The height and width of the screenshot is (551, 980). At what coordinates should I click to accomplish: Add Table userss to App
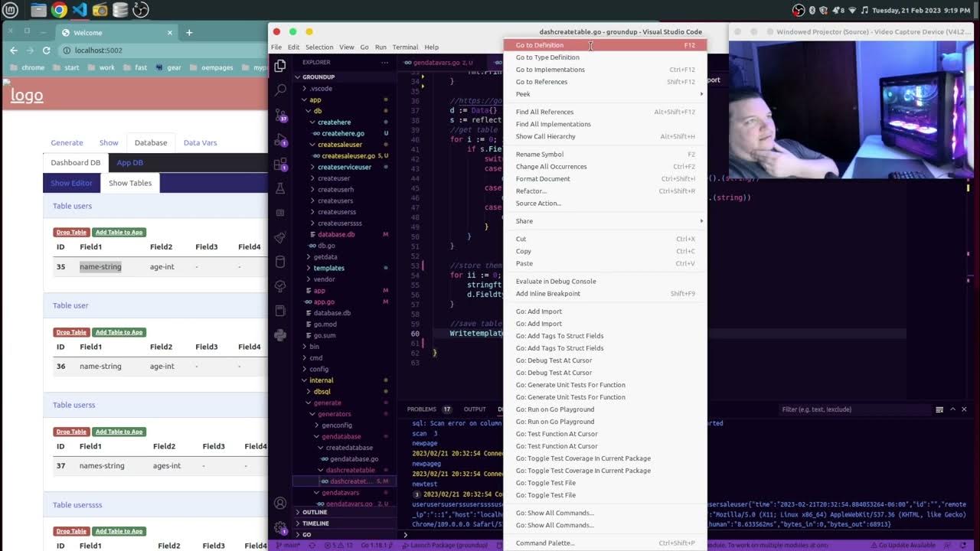pos(119,432)
